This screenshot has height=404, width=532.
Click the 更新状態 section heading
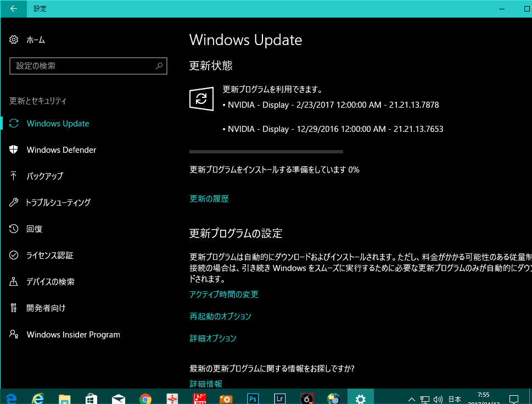(x=211, y=65)
